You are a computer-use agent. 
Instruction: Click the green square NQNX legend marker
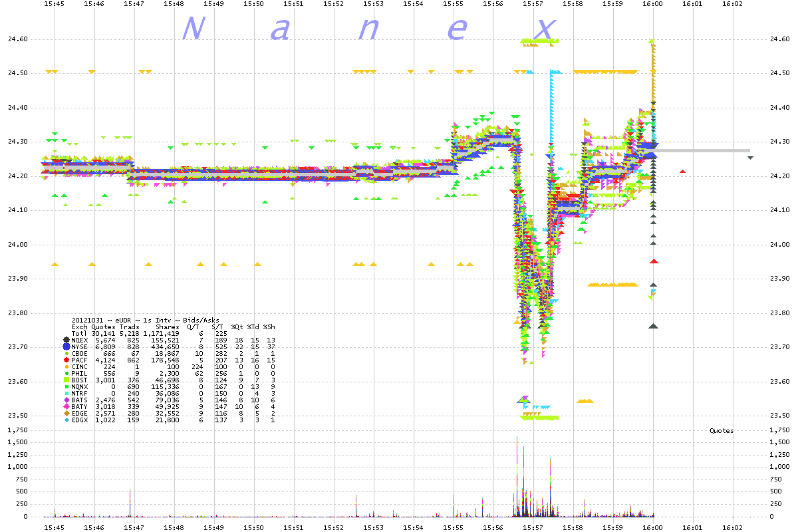(x=66, y=386)
